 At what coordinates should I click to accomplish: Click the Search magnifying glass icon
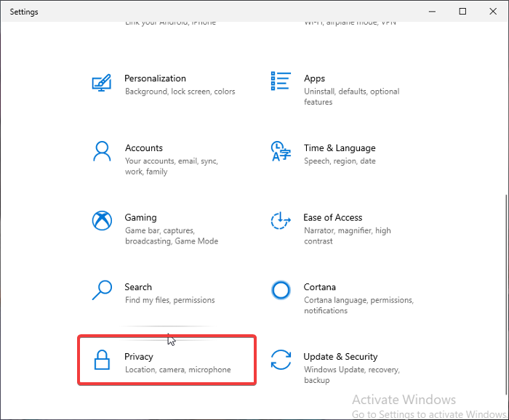[102, 291]
